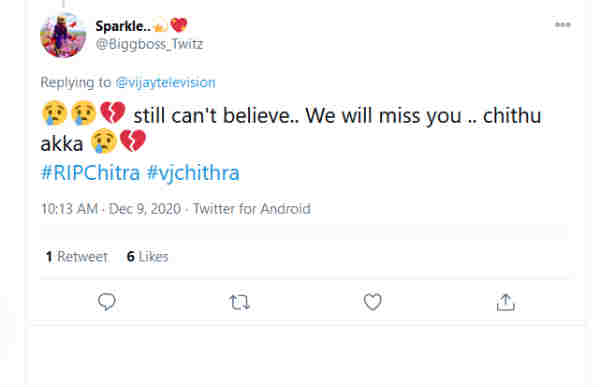Screen dimensions: 600x388
Task: Visit the @Biggboss_Twitz handle
Action: [x=149, y=44]
